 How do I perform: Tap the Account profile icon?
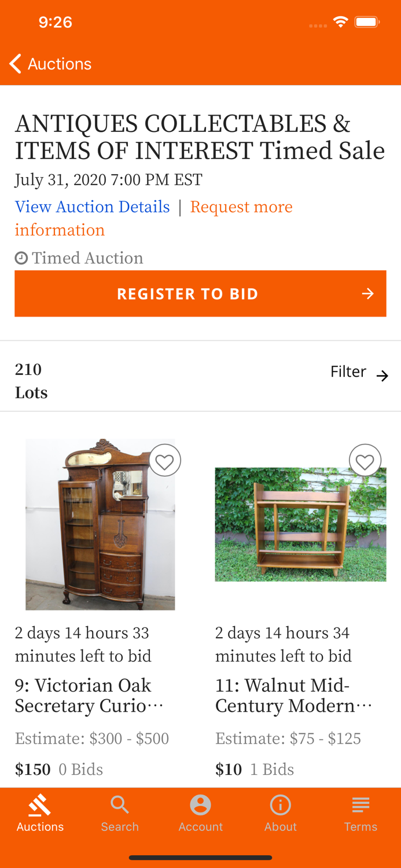[200, 804]
